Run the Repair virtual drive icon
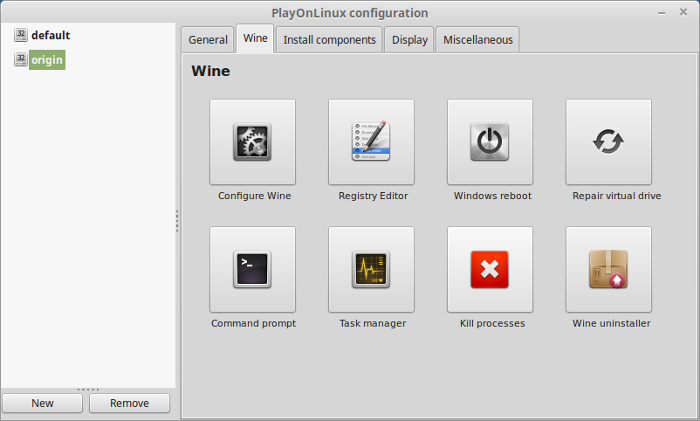The width and height of the screenshot is (700, 421). click(x=608, y=142)
